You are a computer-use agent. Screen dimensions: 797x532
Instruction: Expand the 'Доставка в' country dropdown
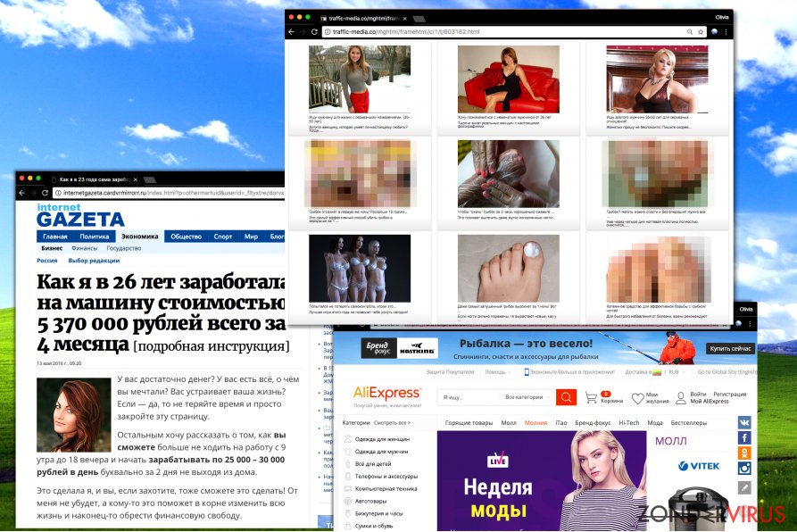[x=643, y=372]
